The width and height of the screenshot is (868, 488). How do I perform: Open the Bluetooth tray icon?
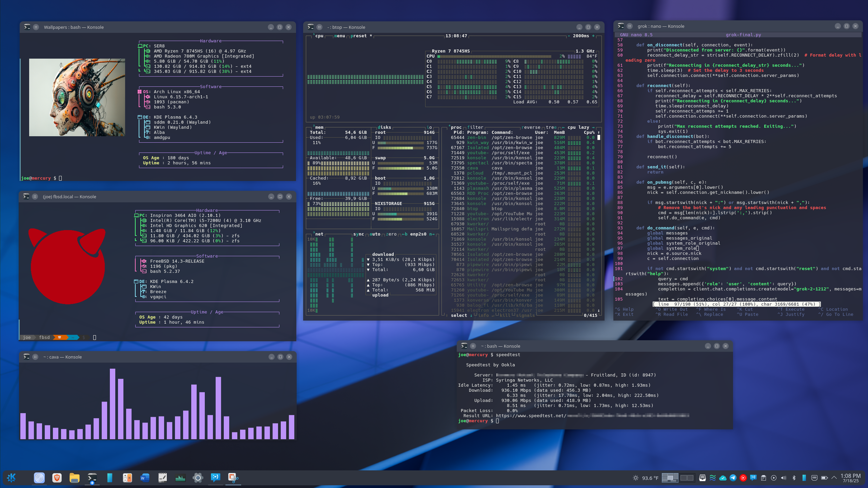click(794, 478)
